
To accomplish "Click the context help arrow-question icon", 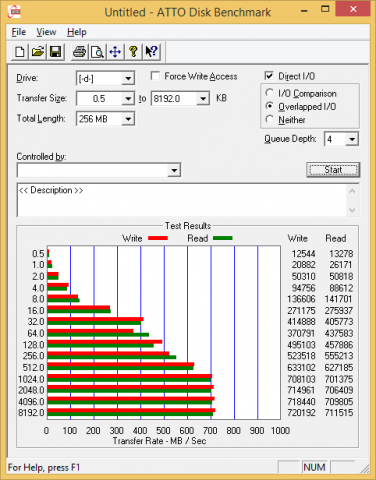I will click(x=152, y=52).
